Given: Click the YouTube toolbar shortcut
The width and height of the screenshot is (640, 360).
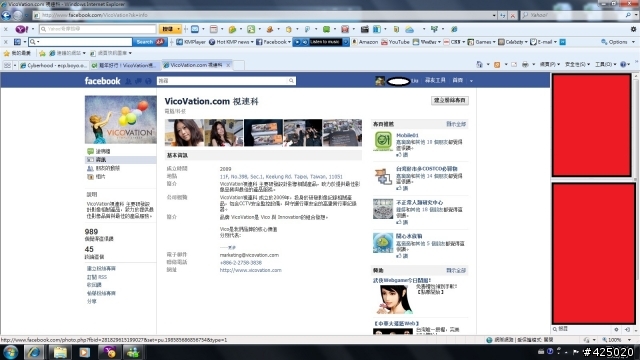Looking at the screenshot, I should 395,42.
